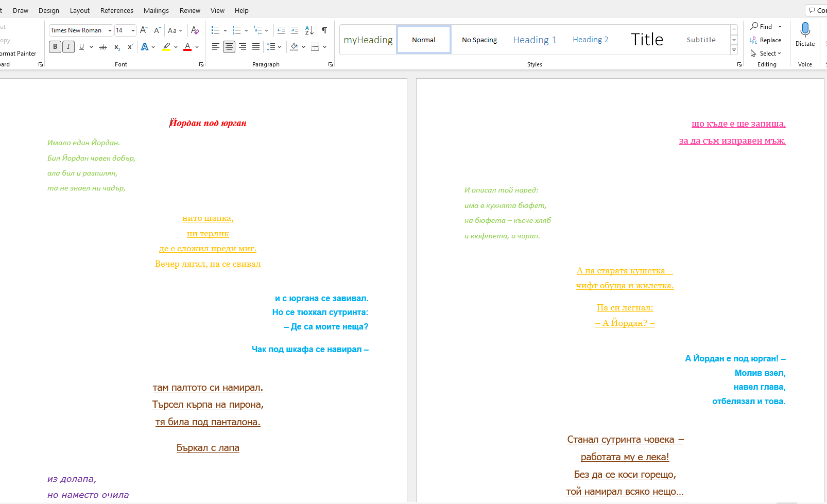Align text left
827x504 pixels.
[216, 47]
